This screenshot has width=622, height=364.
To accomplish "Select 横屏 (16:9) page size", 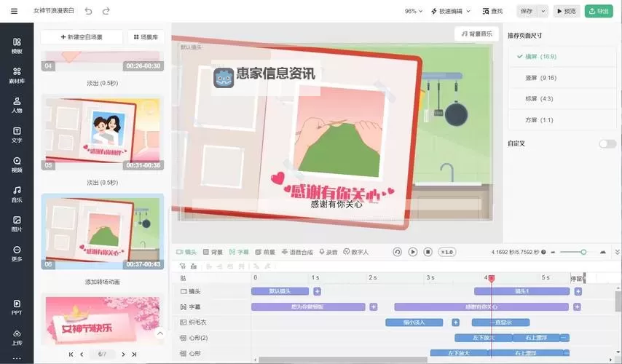I will pos(562,57).
